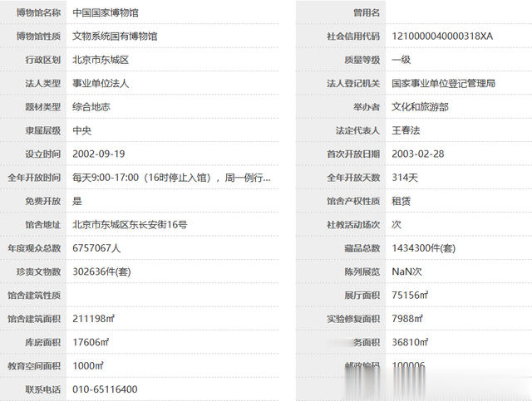Click the 全年开放天数 label

coord(353,178)
